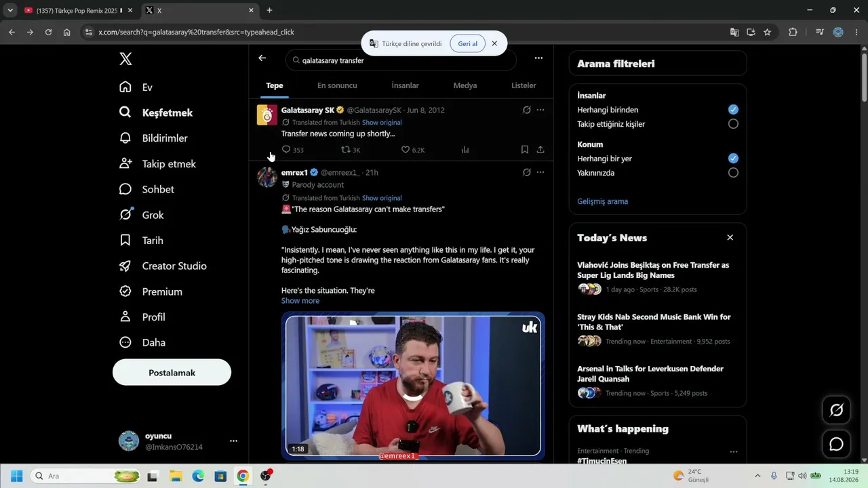Open the browser extensions menu
This screenshot has height=488, width=868.
793,32
